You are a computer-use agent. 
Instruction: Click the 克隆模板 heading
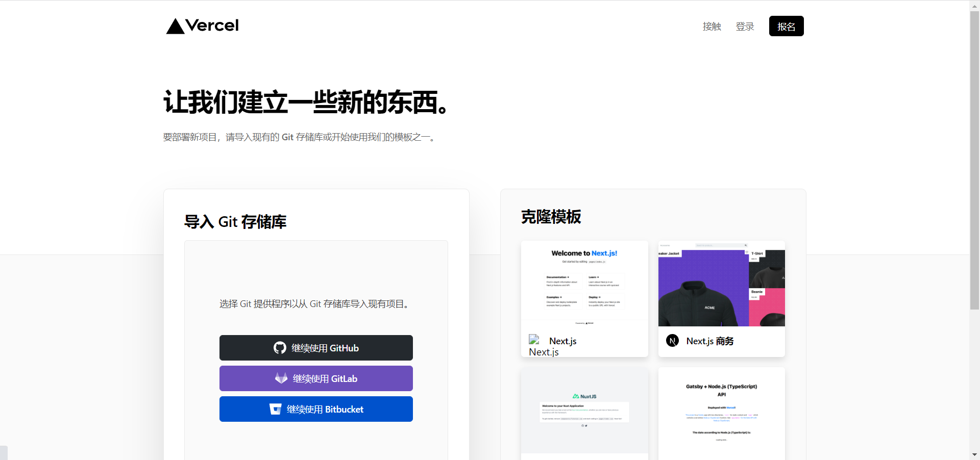(x=551, y=217)
